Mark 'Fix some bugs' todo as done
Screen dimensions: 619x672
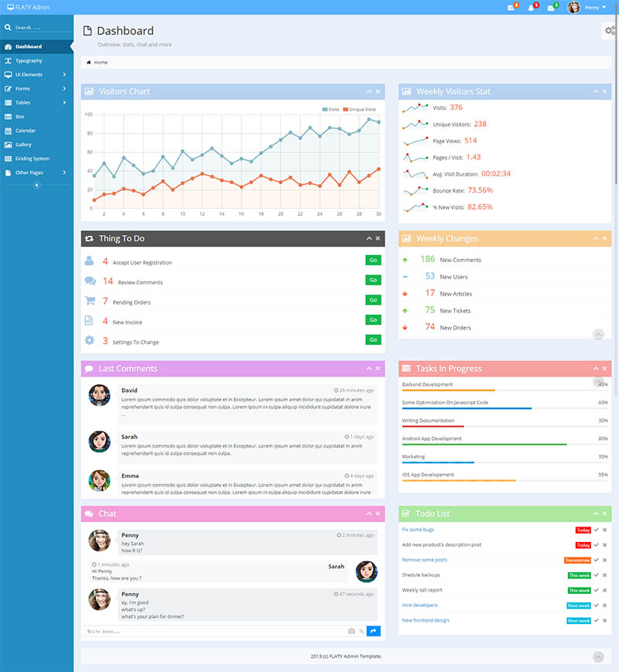click(x=597, y=530)
